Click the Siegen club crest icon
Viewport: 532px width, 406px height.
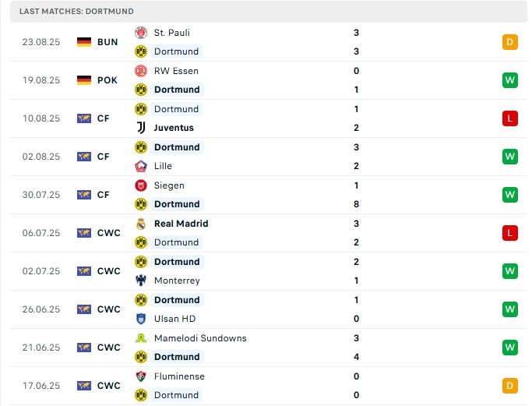tap(141, 185)
